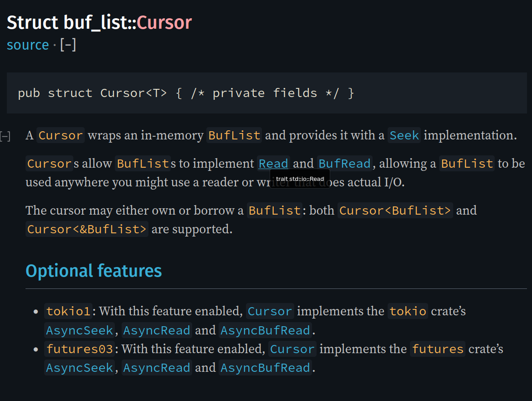
Task: Open AsyncSeek link under the futures03 feature
Action: tap(79, 368)
